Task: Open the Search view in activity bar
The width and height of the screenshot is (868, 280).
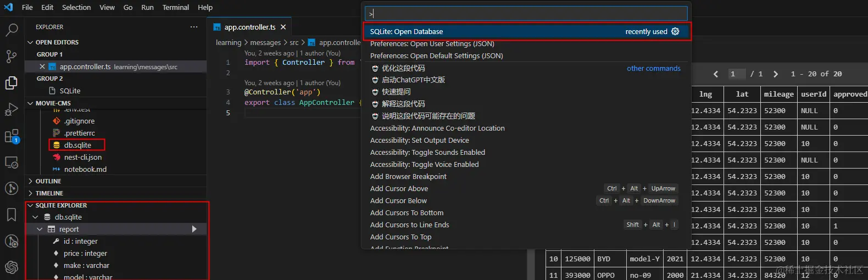Action: (x=12, y=30)
